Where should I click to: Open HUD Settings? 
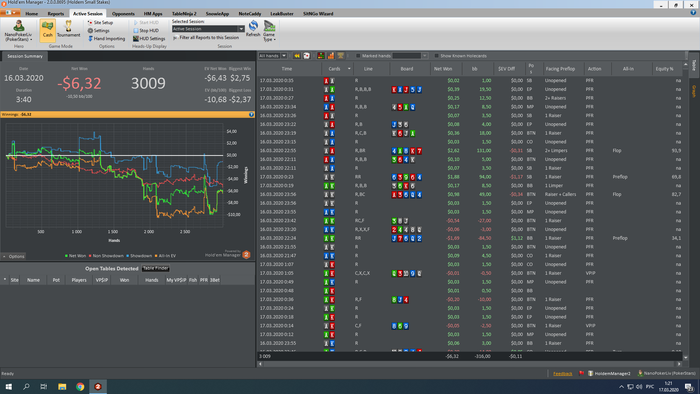149,39
